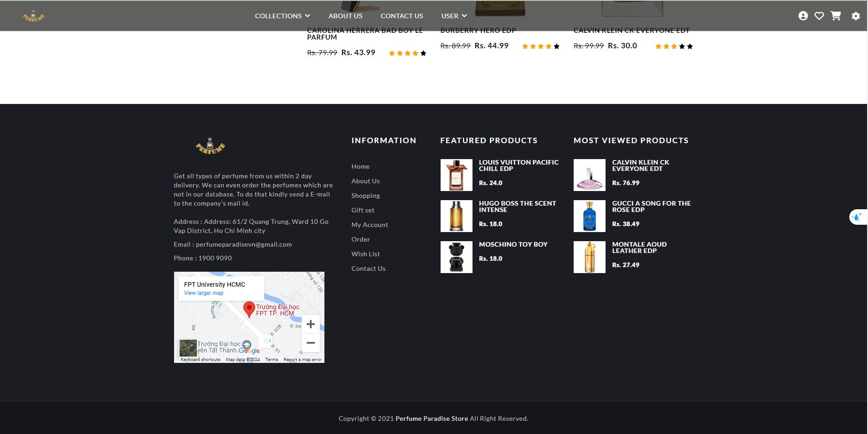Click the red map pin marker
Image resolution: width=868 pixels, height=434 pixels.
point(249,309)
